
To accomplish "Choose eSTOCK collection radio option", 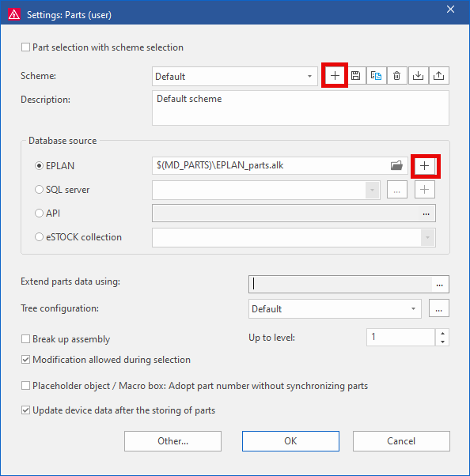I will [39, 237].
